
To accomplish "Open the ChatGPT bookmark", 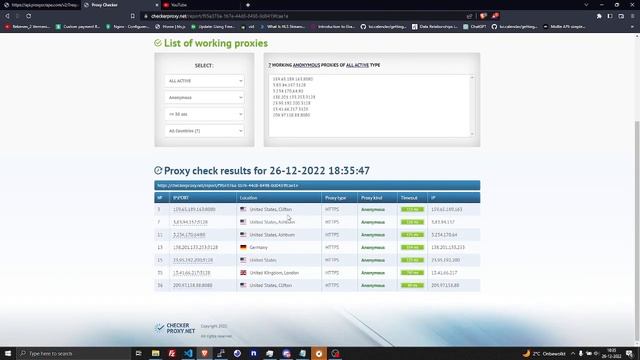I will pyautogui.click(x=475, y=27).
